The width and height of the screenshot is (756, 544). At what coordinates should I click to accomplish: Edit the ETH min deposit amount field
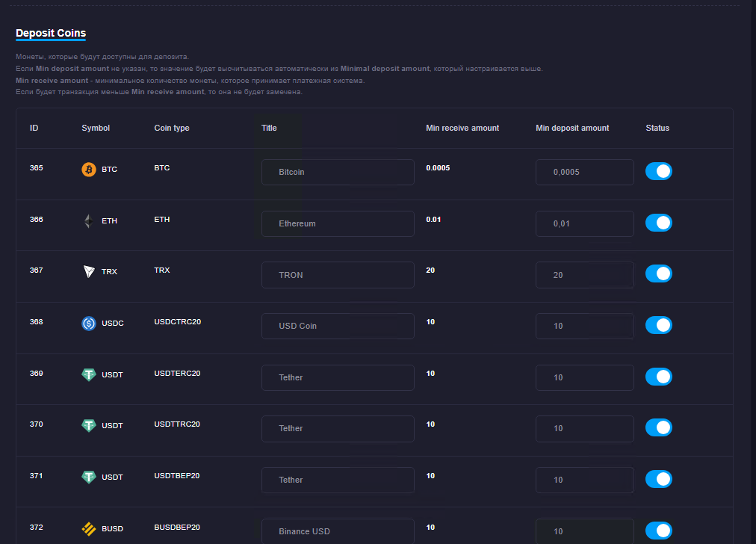(x=584, y=223)
